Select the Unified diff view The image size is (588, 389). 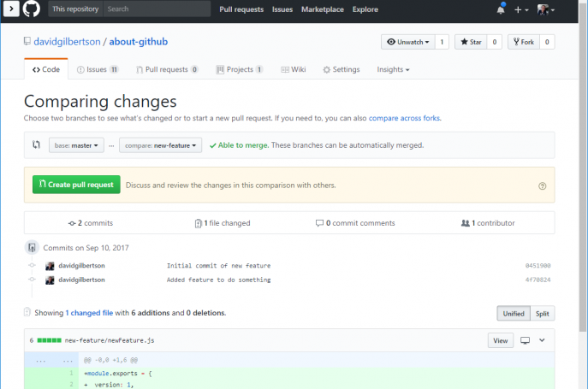click(x=514, y=313)
